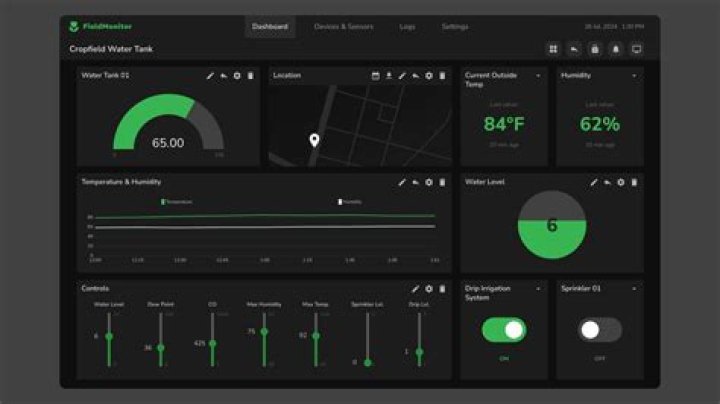Delete the Location widget
720x404 pixels.
[442, 76]
